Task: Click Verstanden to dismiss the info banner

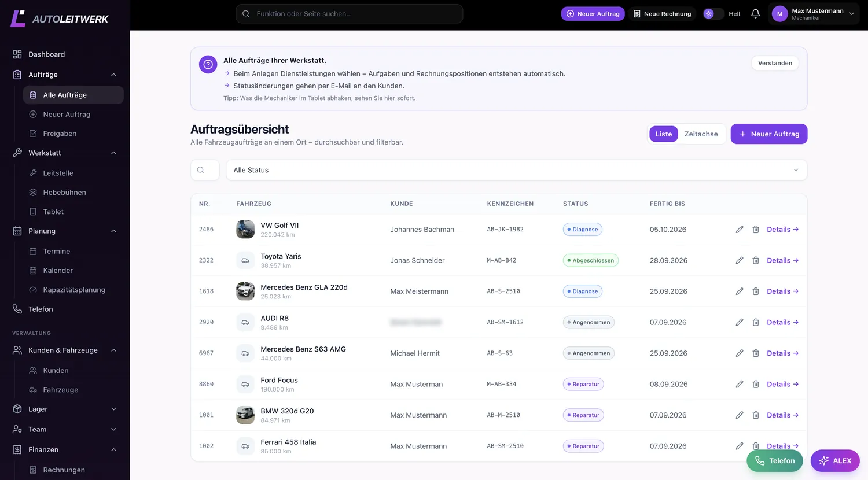Action: (x=775, y=63)
